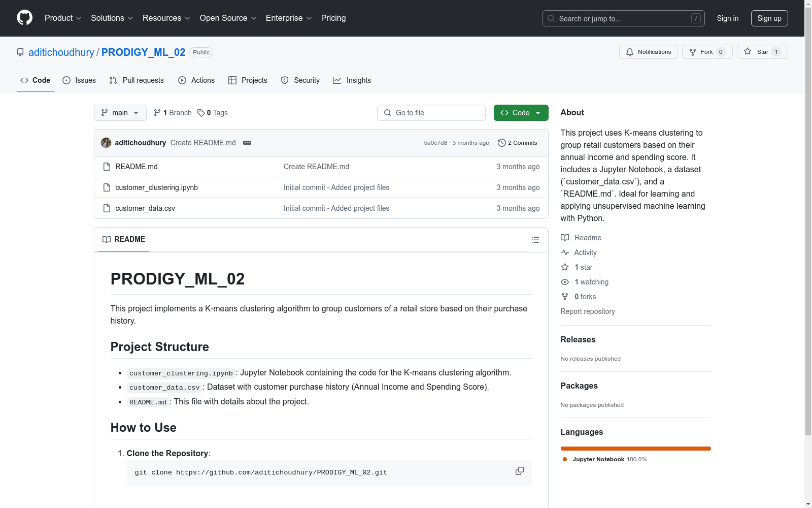Image resolution: width=812 pixels, height=508 pixels.
Task: Click Sign in
Action: [727, 18]
